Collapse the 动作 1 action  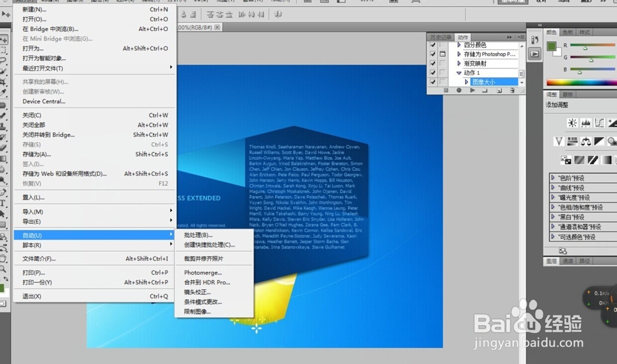[x=459, y=73]
